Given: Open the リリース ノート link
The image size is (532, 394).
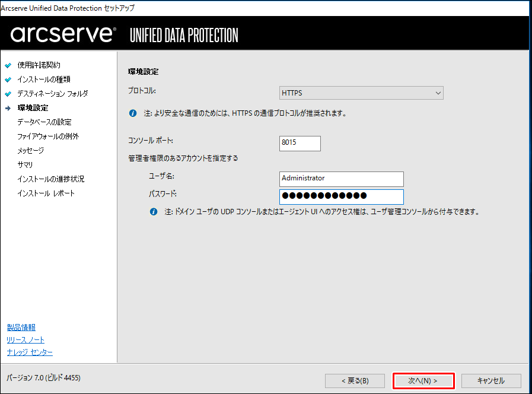Looking at the screenshot, I should (26, 339).
